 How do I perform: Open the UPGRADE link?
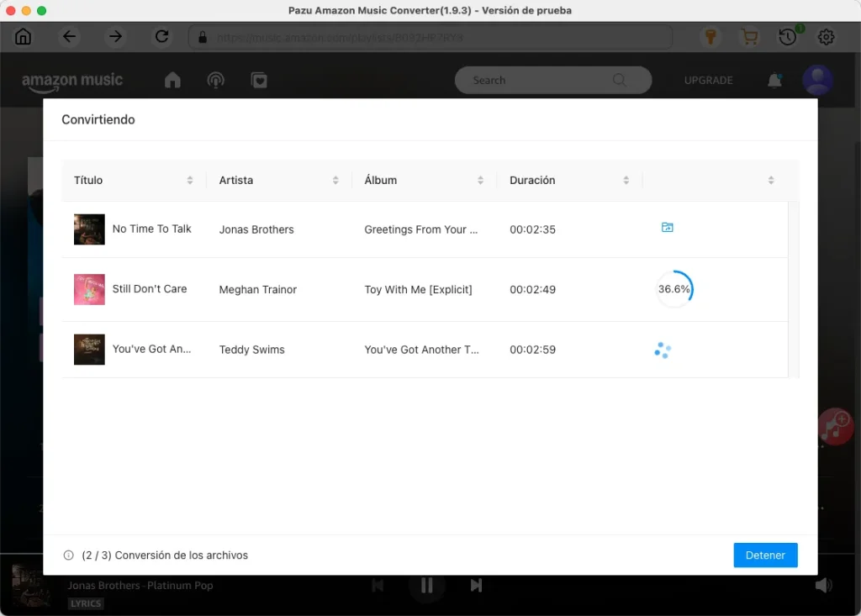pyautogui.click(x=708, y=80)
